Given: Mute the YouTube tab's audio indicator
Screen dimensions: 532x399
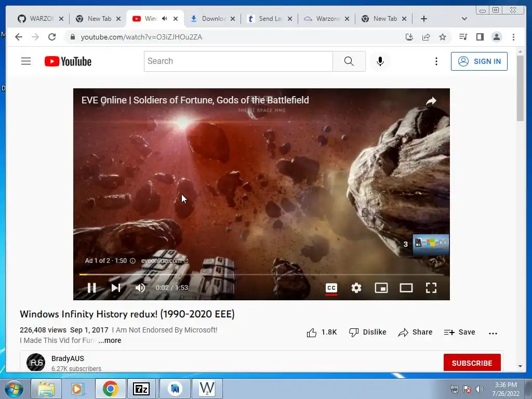Looking at the screenshot, I should [165, 19].
